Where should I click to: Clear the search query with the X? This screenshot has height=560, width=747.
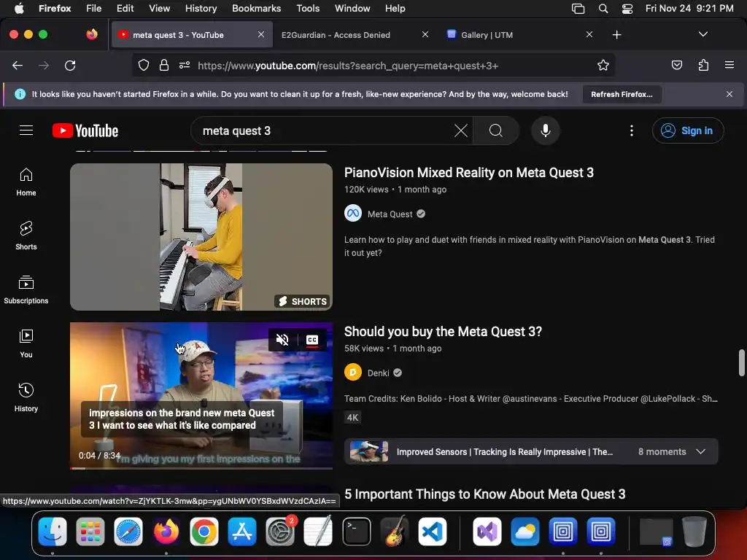(x=461, y=131)
